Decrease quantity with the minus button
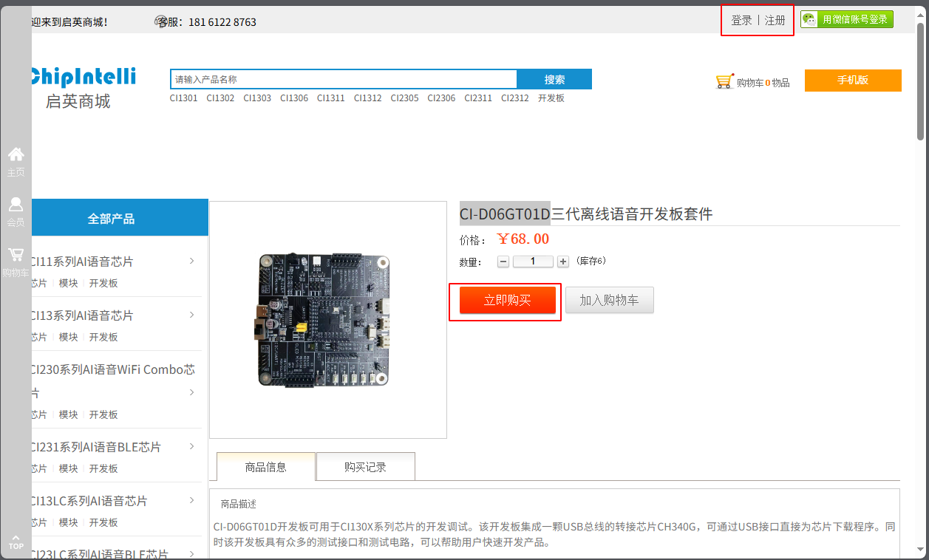The height and width of the screenshot is (560, 929). point(503,262)
